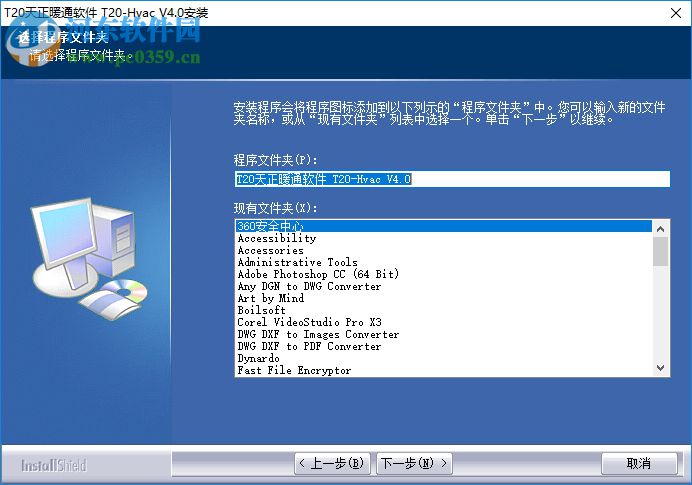Select Accessories folder entry
This screenshot has width=692, height=485.
(x=444, y=250)
